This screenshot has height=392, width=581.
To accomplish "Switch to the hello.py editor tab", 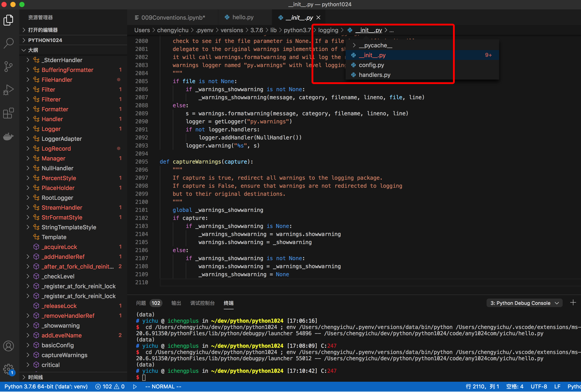I will pos(243,17).
